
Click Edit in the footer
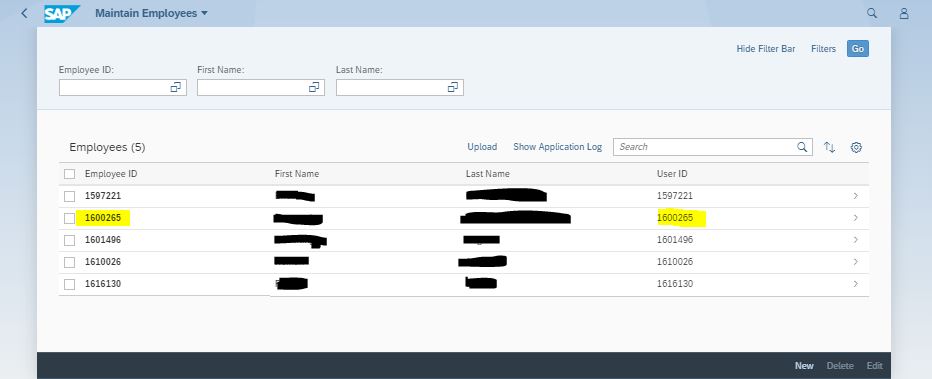[x=874, y=366]
